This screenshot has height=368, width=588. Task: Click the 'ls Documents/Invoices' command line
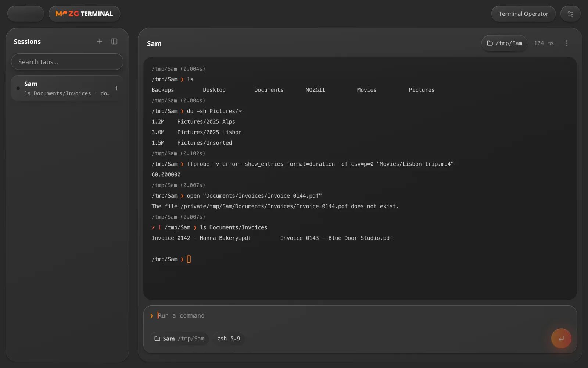[x=234, y=227]
